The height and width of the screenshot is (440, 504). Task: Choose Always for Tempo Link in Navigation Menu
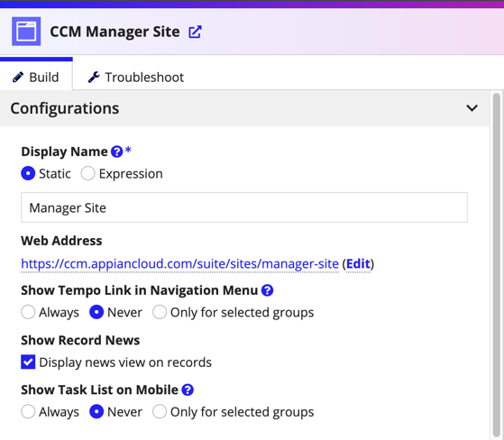point(28,312)
